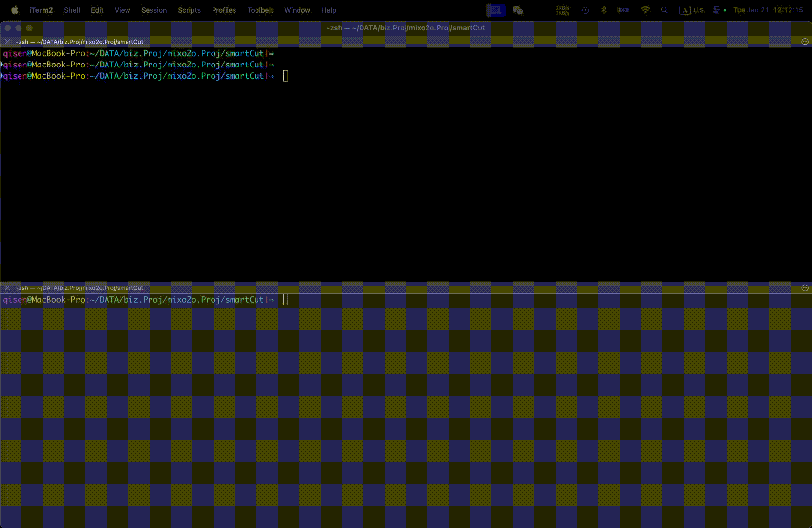812x528 pixels.
Task: Check the battery status icon
Action: point(623,10)
